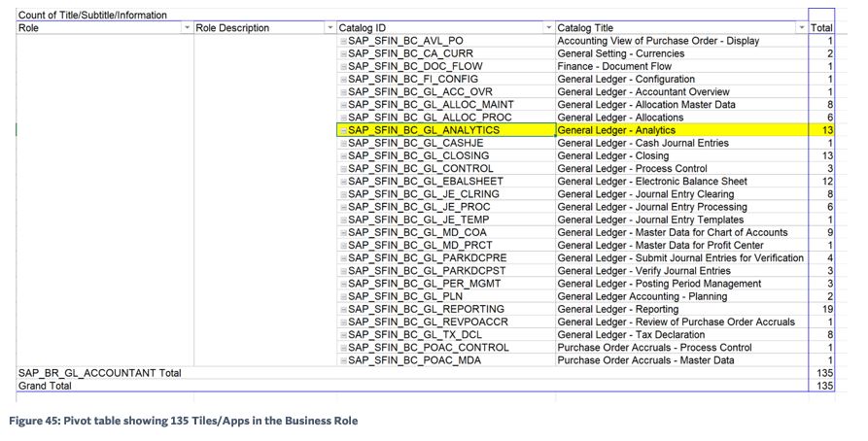This screenshot has height=441, width=868.
Task: Collapse the SAP_SFIN_BC_CA_CURR row
Action: (x=343, y=53)
